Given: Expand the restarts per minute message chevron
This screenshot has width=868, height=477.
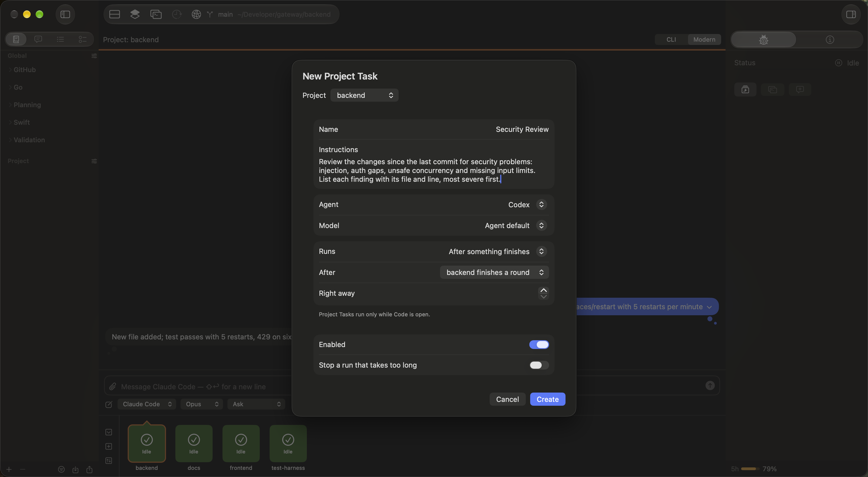Looking at the screenshot, I should coord(709,307).
